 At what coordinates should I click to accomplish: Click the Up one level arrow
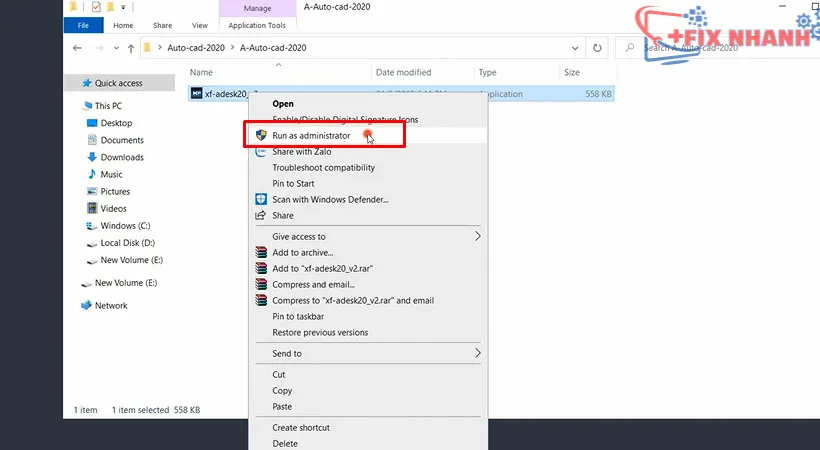point(131,48)
